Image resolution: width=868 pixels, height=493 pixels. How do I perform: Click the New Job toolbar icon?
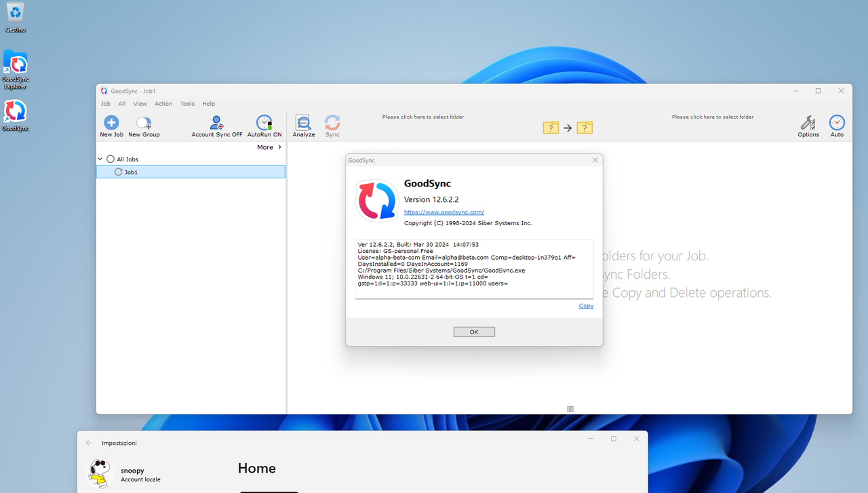point(111,126)
